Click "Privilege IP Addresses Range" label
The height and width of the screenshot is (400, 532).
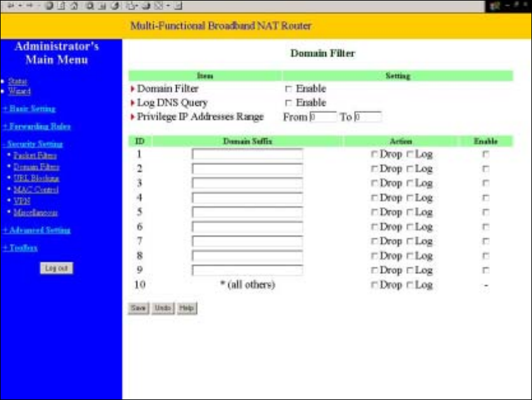(x=200, y=117)
